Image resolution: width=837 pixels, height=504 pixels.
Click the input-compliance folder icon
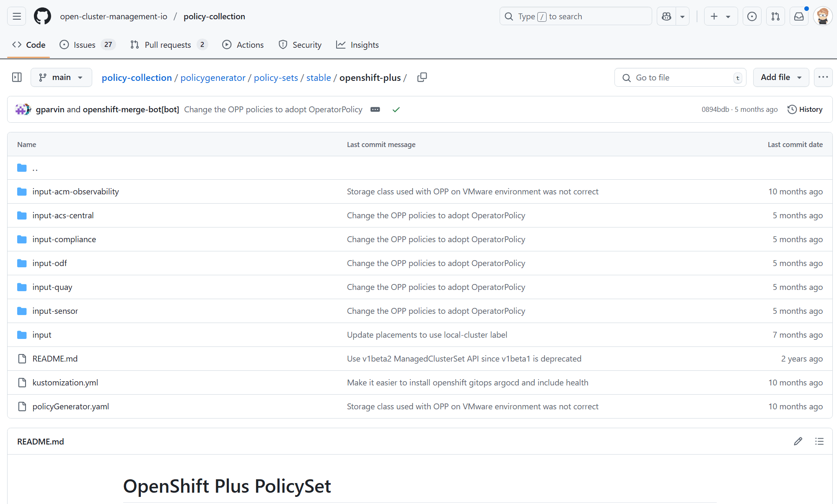(22, 239)
